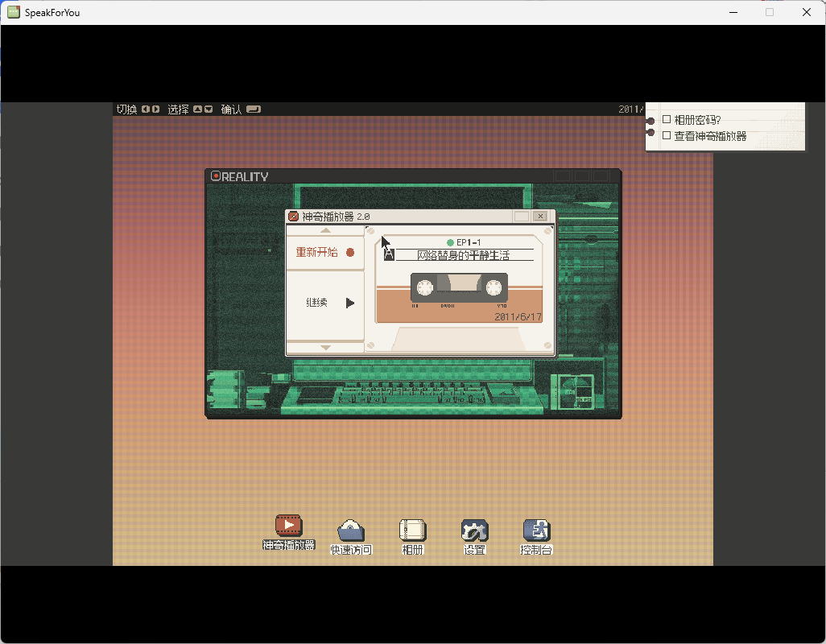Check the 查看神奇播放器 task checkbox

[667, 136]
